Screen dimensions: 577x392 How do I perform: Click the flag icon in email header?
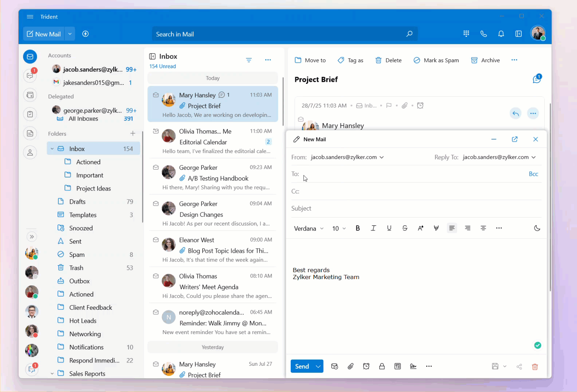point(389,106)
